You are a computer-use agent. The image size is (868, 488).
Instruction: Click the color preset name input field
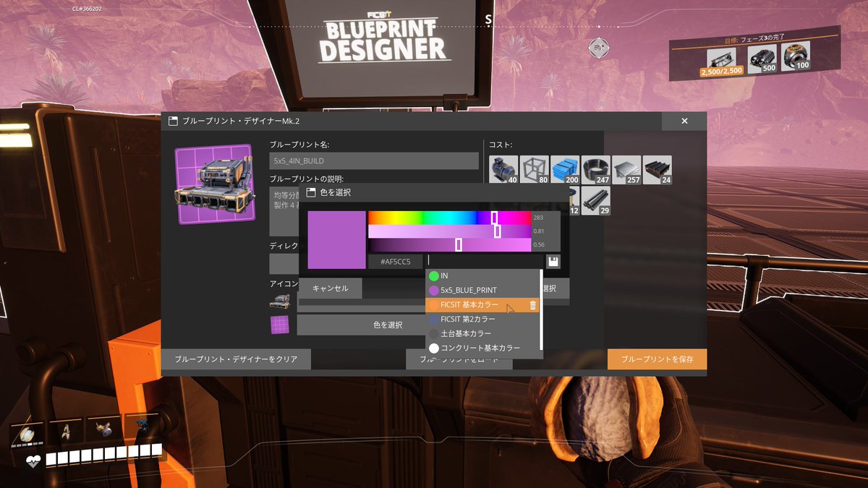[485, 261]
